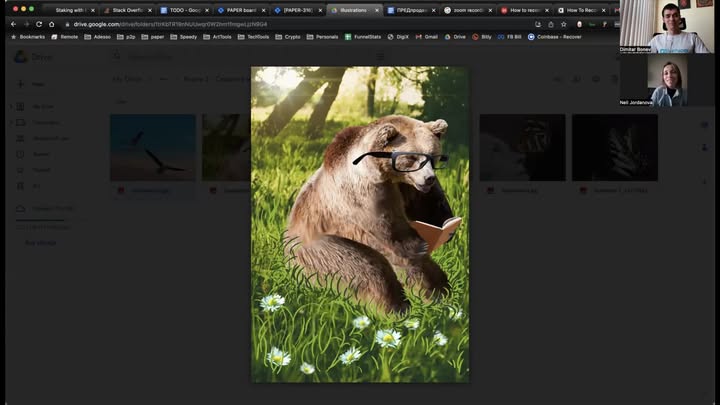Go to the browser home page
The width and height of the screenshot is (720, 405).
51,24
